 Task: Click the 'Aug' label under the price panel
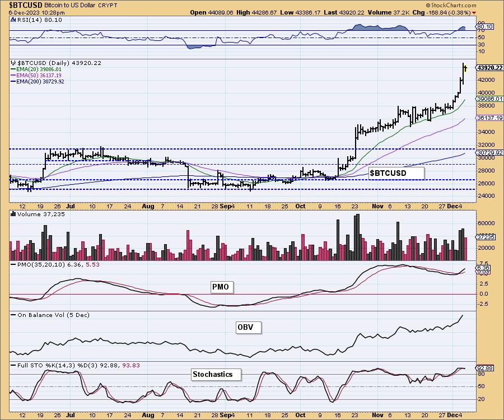pyautogui.click(x=148, y=206)
